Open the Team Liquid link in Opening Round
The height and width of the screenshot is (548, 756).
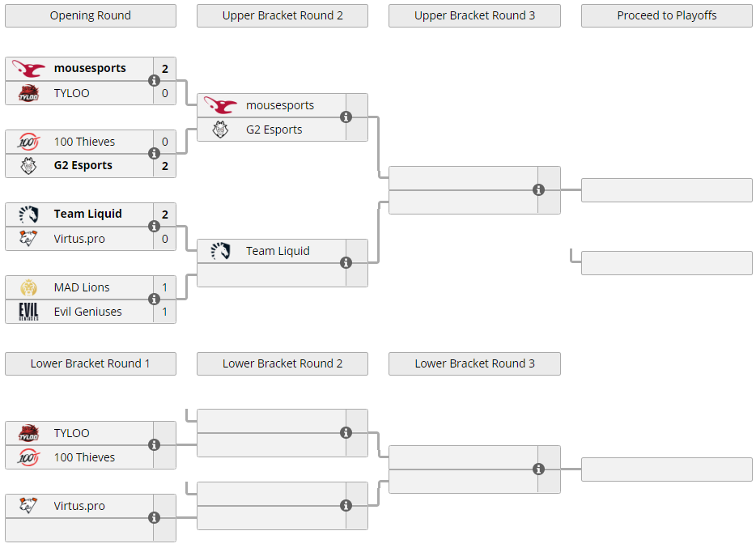[87, 214]
